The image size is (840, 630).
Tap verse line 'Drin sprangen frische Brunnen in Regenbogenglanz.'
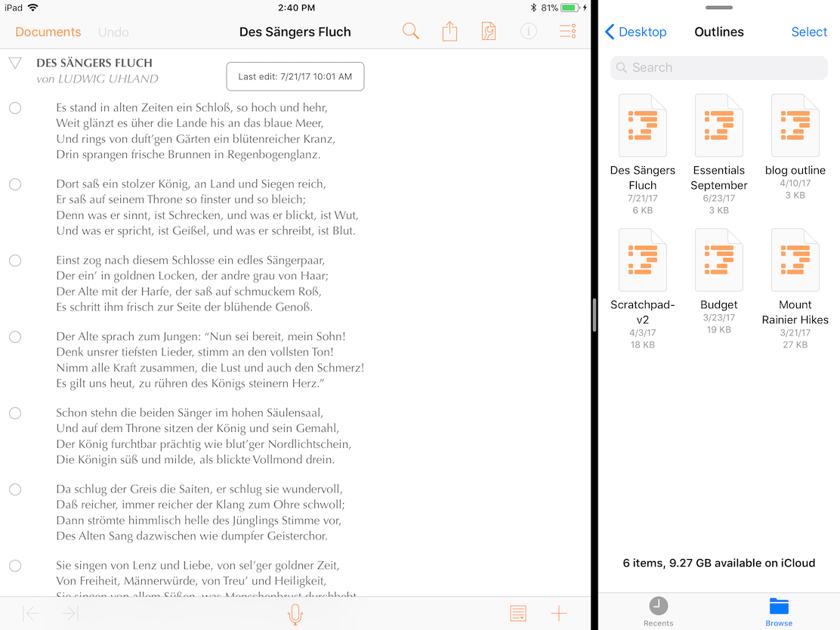click(189, 155)
